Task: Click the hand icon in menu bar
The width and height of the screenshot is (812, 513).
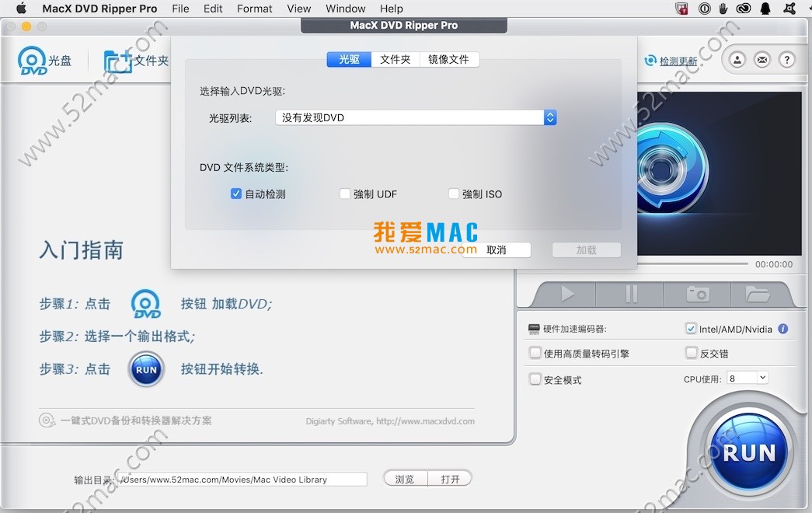Action: tap(723, 9)
